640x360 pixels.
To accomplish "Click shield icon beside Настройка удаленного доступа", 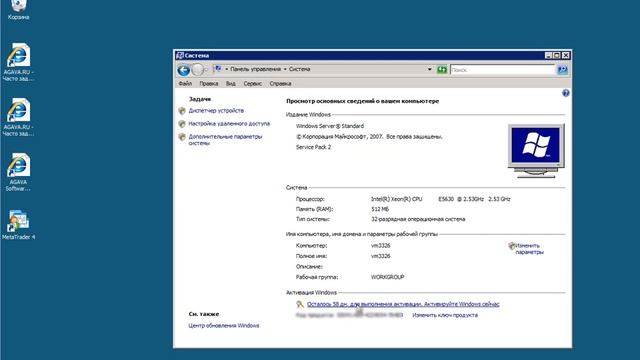I will (x=182, y=124).
